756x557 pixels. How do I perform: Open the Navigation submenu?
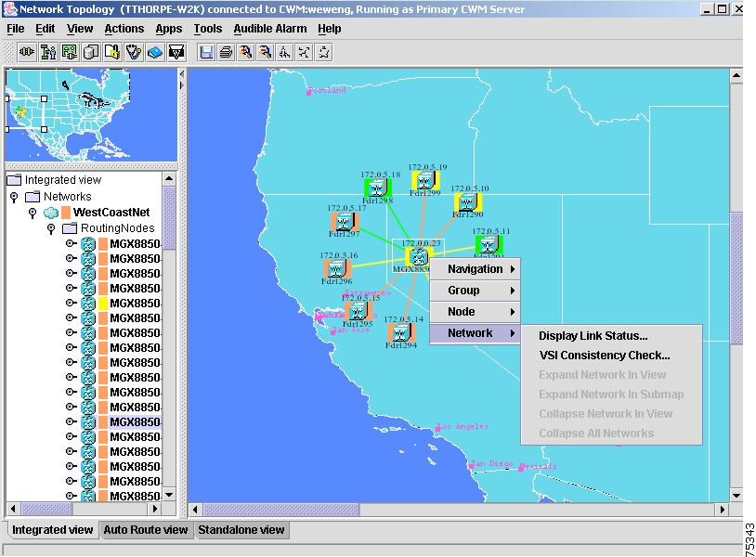click(475, 269)
